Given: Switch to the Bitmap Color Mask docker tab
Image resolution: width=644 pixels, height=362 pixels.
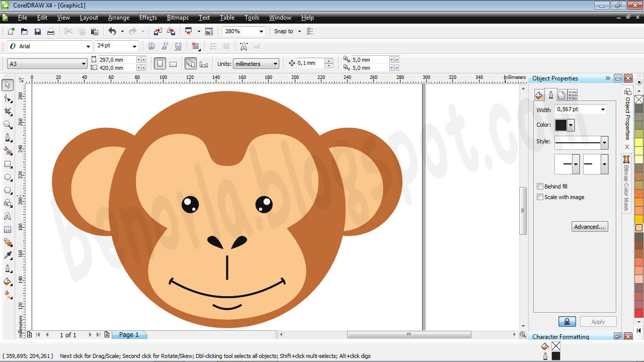Looking at the screenshot, I should click(627, 184).
